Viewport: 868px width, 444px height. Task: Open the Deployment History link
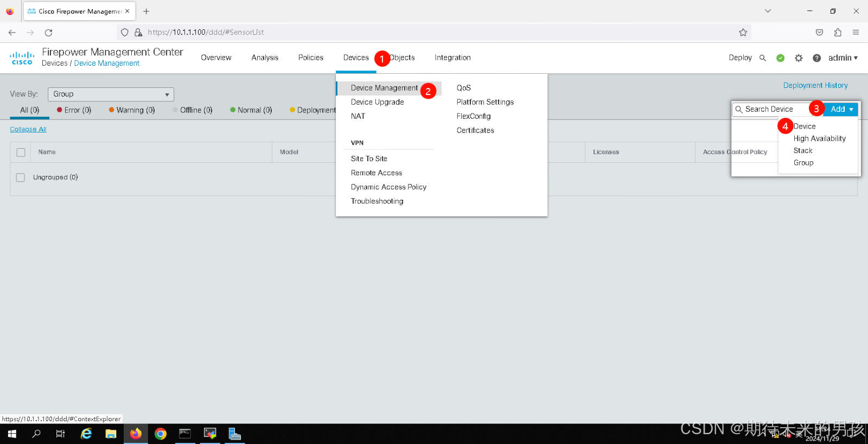point(815,85)
